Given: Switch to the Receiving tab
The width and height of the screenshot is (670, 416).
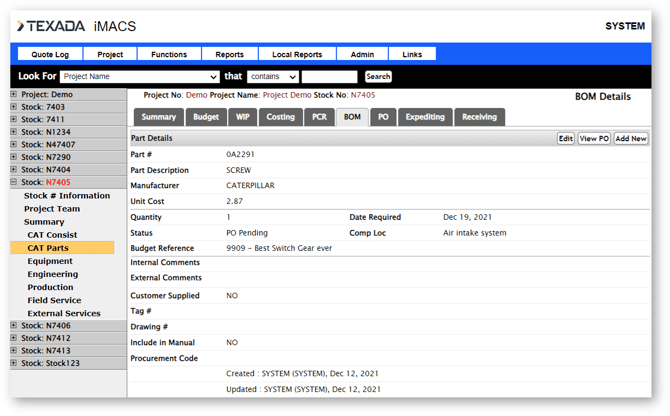Looking at the screenshot, I should (x=479, y=117).
